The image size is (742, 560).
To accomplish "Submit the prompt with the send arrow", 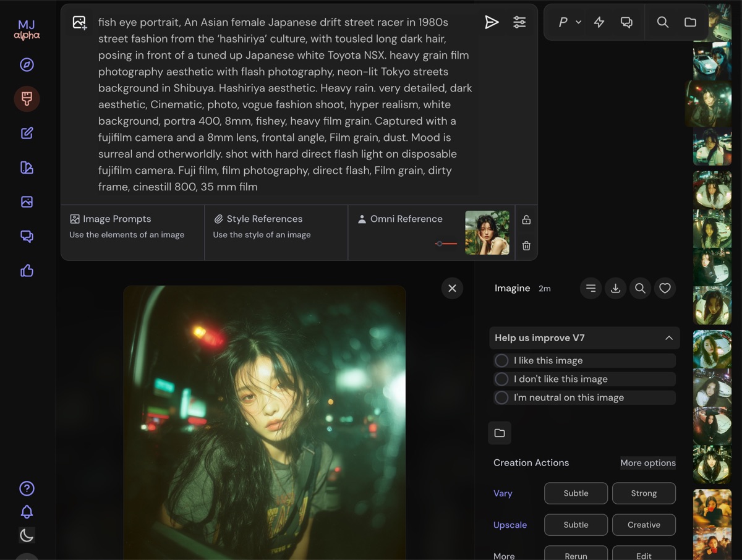I will [492, 22].
